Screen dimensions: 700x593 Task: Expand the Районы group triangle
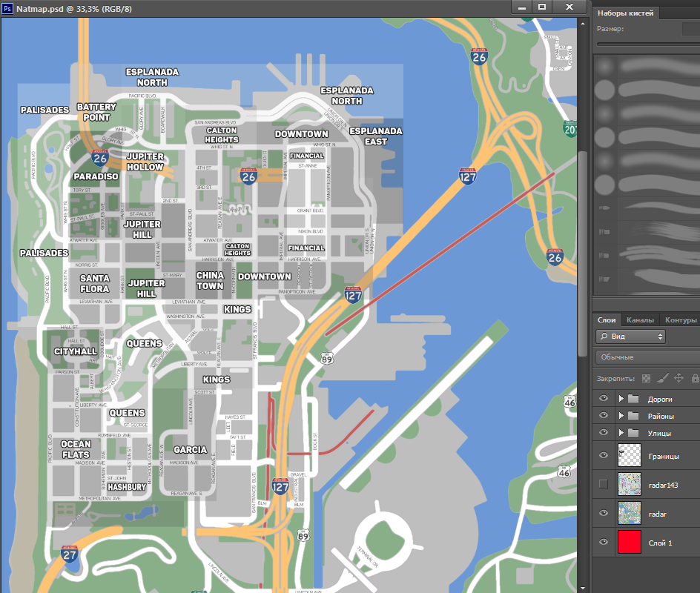(x=621, y=415)
